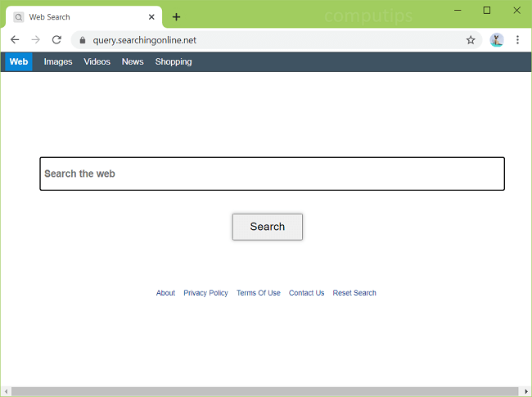The height and width of the screenshot is (397, 532).
Task: Switch to Videos search
Action: click(x=97, y=61)
